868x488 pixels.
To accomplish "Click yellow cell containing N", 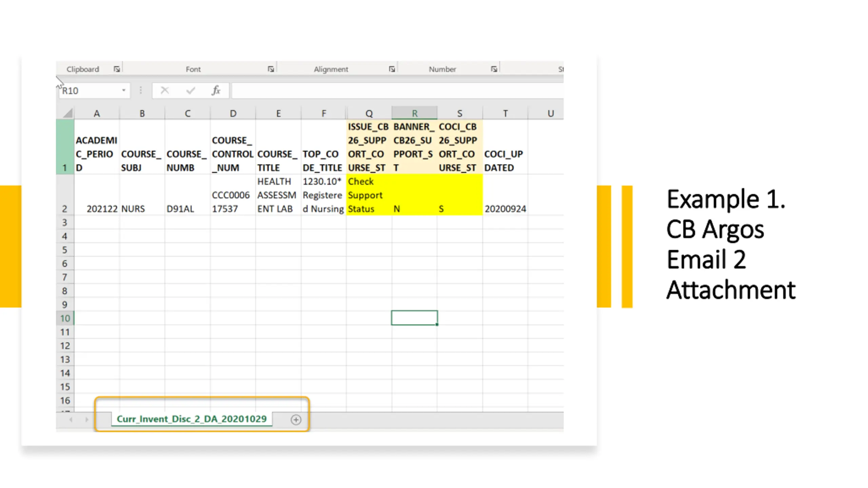I will [x=414, y=195].
